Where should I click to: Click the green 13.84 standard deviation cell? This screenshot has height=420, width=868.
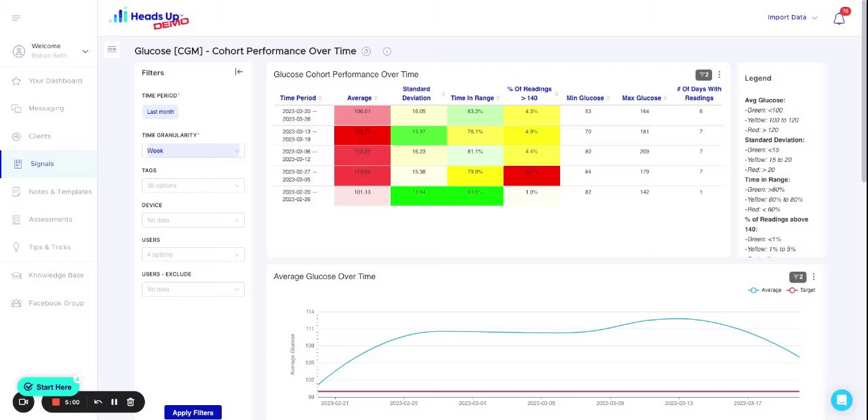point(418,196)
